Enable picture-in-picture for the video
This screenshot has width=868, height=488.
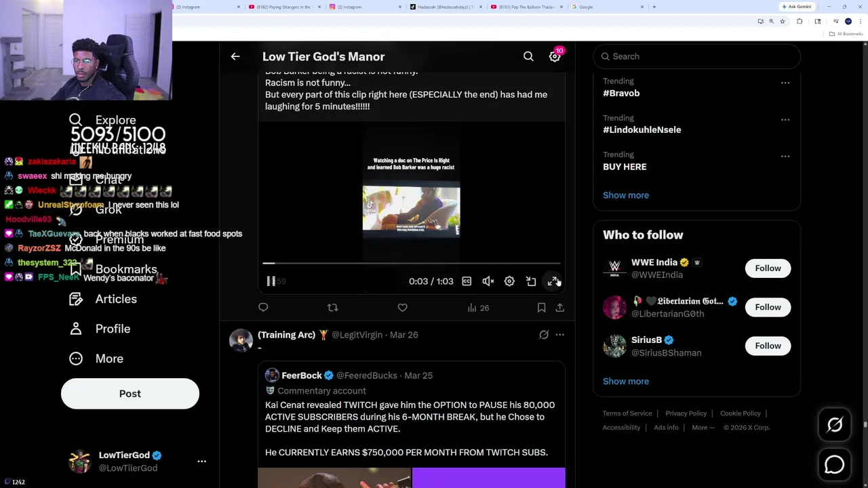point(531,281)
